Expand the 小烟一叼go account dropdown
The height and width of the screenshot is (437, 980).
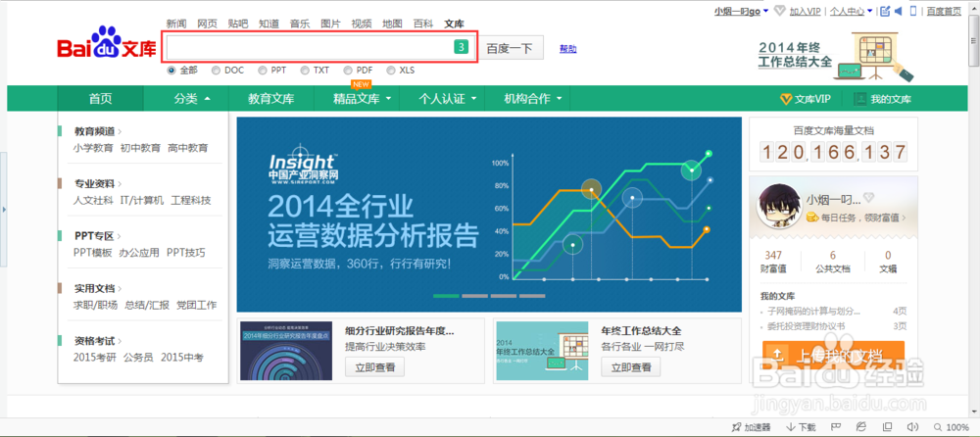pyautogui.click(x=765, y=11)
